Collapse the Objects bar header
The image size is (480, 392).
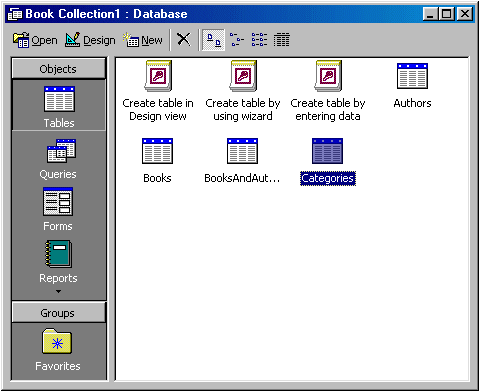(59, 69)
